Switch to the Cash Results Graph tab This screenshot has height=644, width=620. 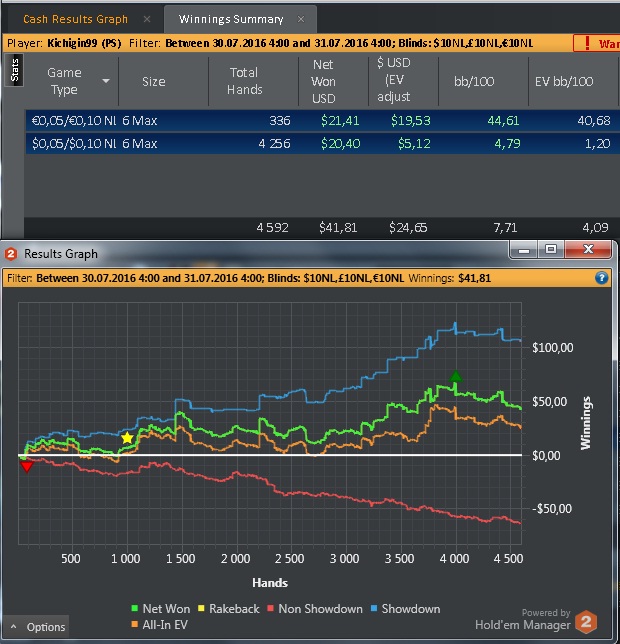(75, 19)
